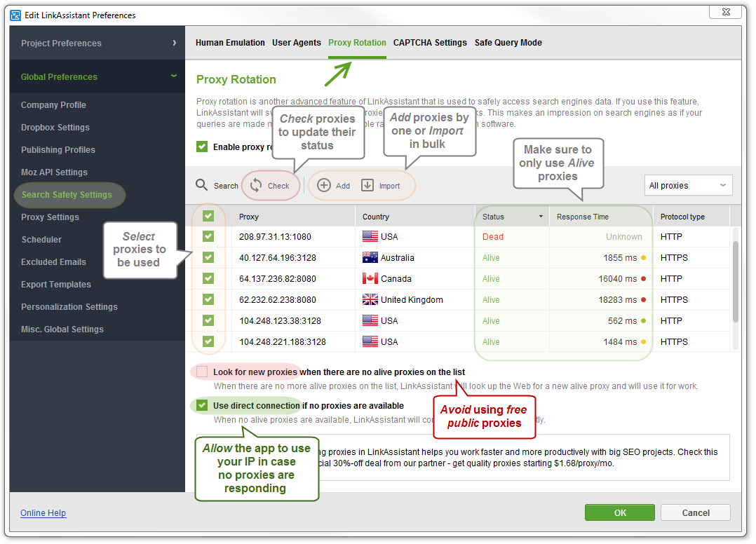Uncheck proxy 64.137.236.82:8080 checkbox
This screenshot has width=756, height=544.
(x=208, y=278)
